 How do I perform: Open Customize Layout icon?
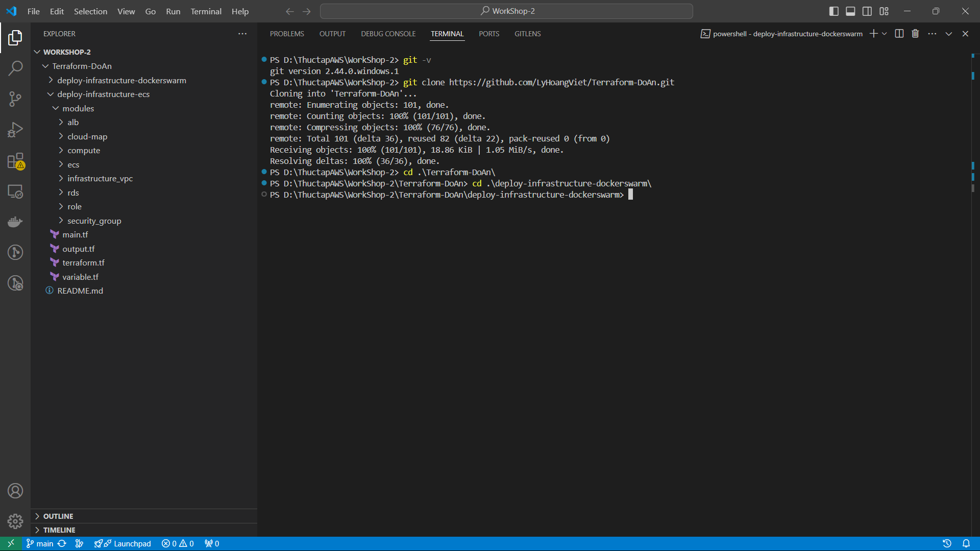tap(884, 11)
